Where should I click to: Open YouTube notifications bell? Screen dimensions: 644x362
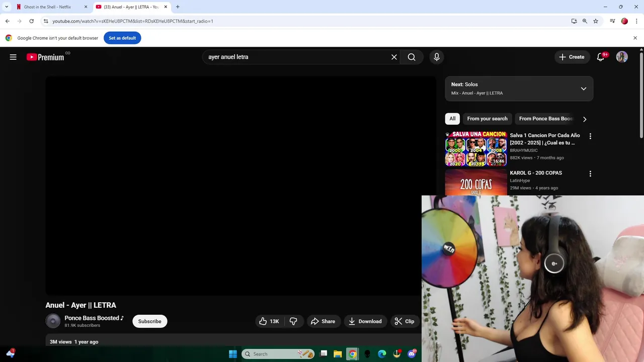(600, 57)
